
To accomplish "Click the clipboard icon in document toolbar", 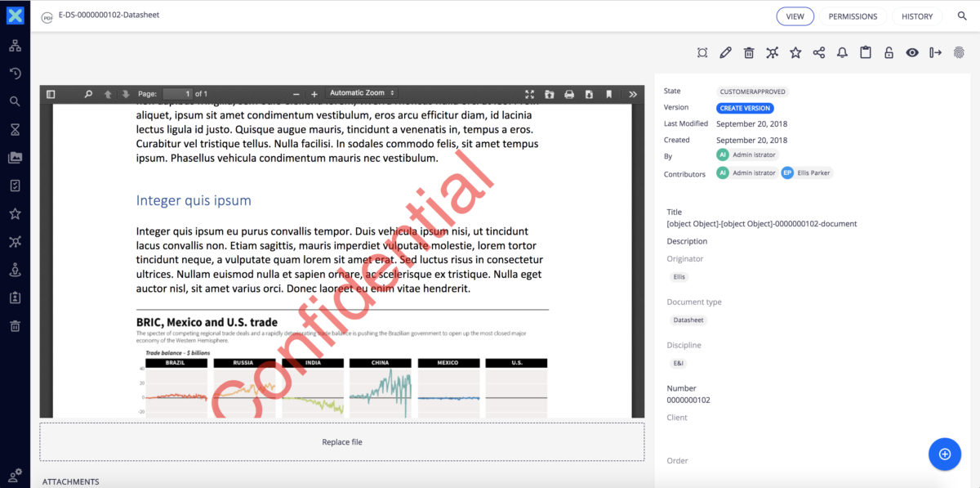I will pyautogui.click(x=866, y=53).
